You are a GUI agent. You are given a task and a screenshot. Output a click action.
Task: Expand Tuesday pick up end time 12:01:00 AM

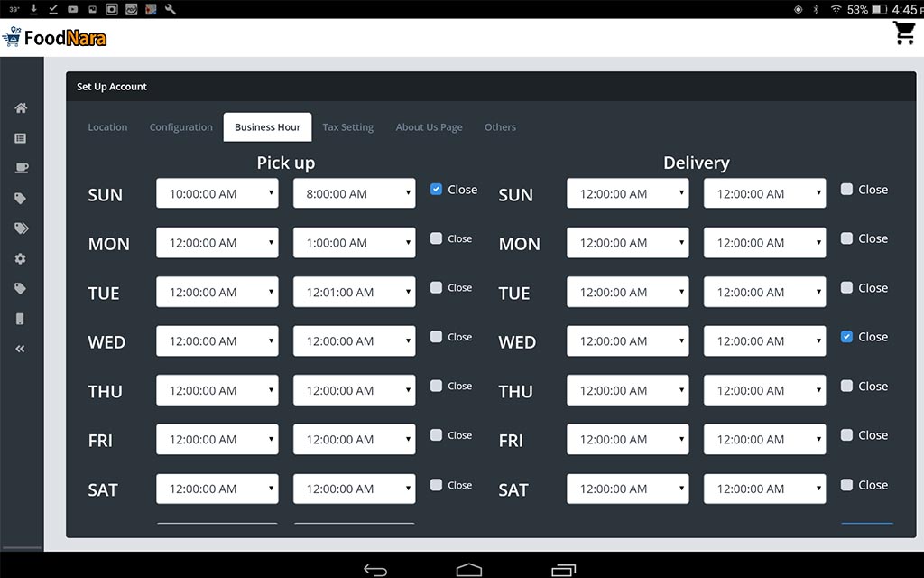355,292
